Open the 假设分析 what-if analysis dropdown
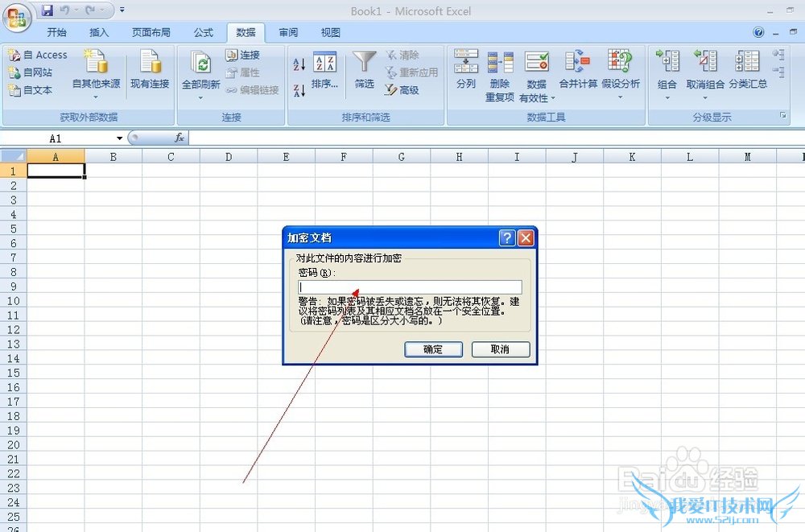Viewport: 805px width, 532px height. [620, 75]
